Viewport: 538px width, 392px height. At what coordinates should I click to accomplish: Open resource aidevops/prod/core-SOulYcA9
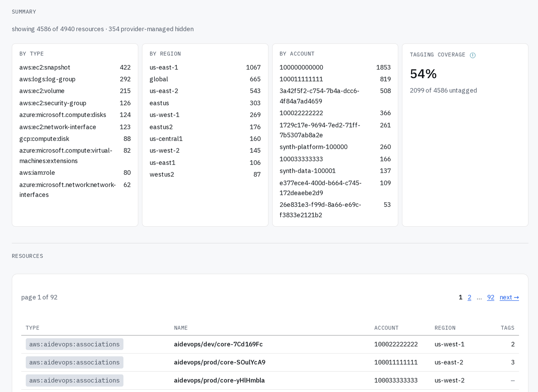[x=220, y=363]
